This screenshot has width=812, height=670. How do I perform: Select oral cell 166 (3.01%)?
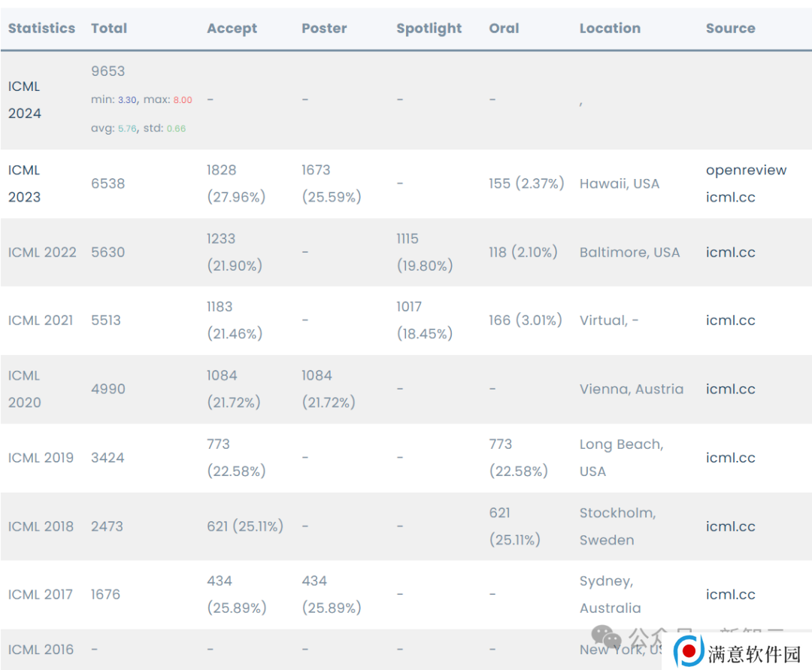click(525, 320)
